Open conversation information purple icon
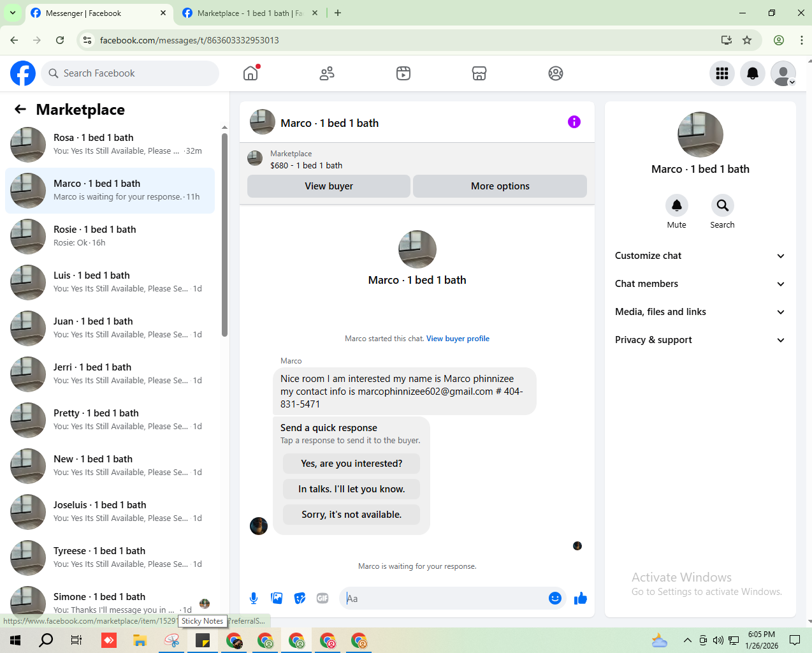This screenshot has width=812, height=653. (574, 122)
